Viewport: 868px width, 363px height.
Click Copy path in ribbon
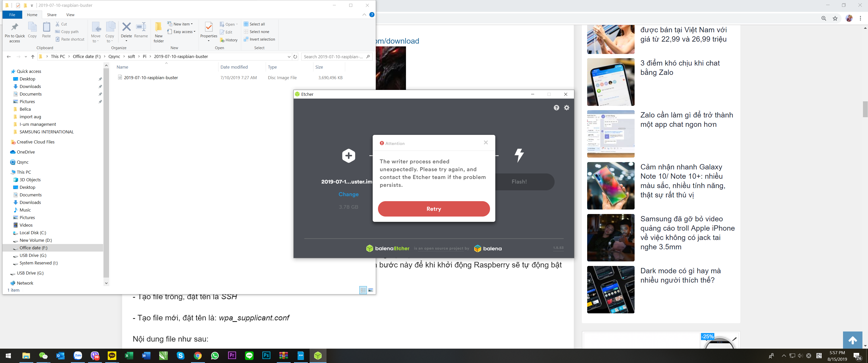coord(67,32)
